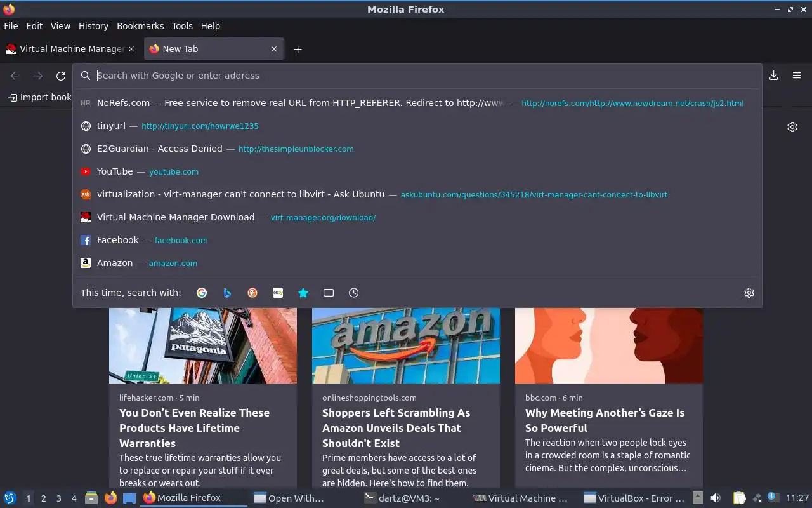
Task: Open the network tray icon
Action: (x=756, y=498)
